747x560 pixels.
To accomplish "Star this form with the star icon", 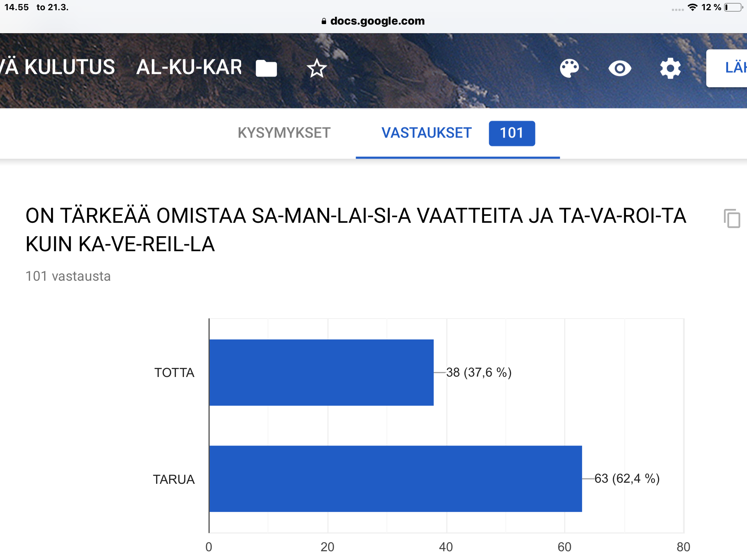I will click(x=317, y=68).
